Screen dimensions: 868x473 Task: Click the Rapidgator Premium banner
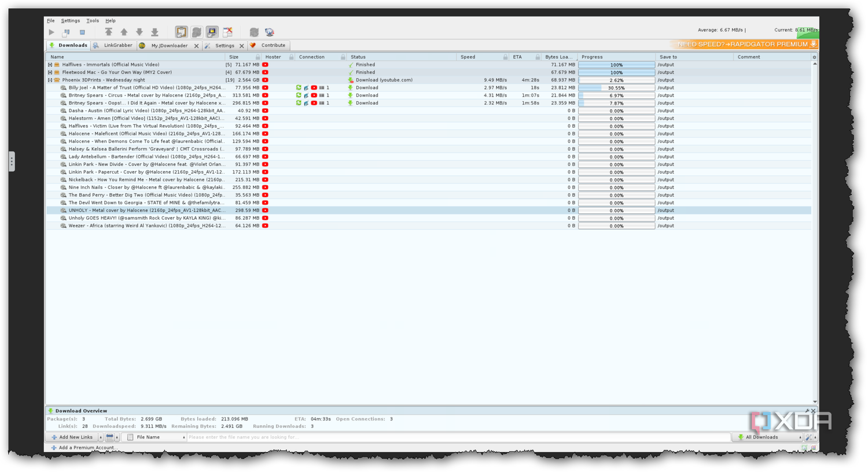point(744,45)
